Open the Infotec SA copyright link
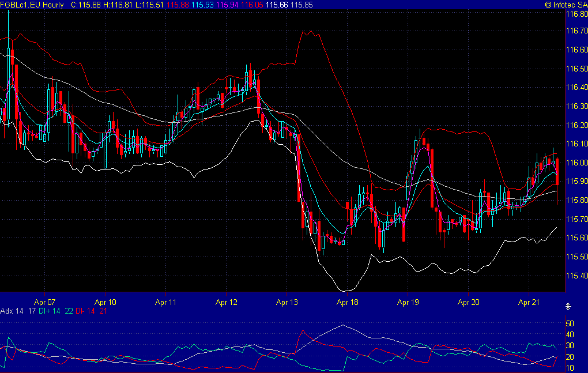 point(565,5)
